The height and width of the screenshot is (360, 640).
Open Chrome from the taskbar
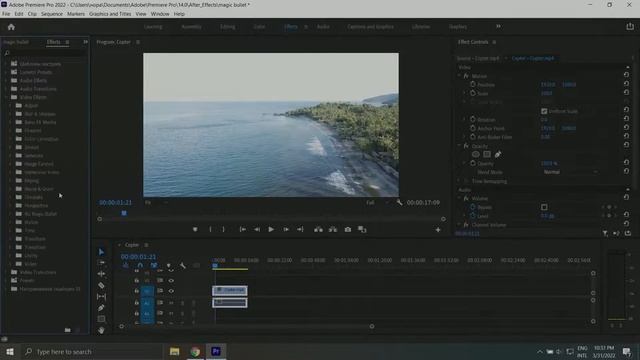[x=195, y=351]
